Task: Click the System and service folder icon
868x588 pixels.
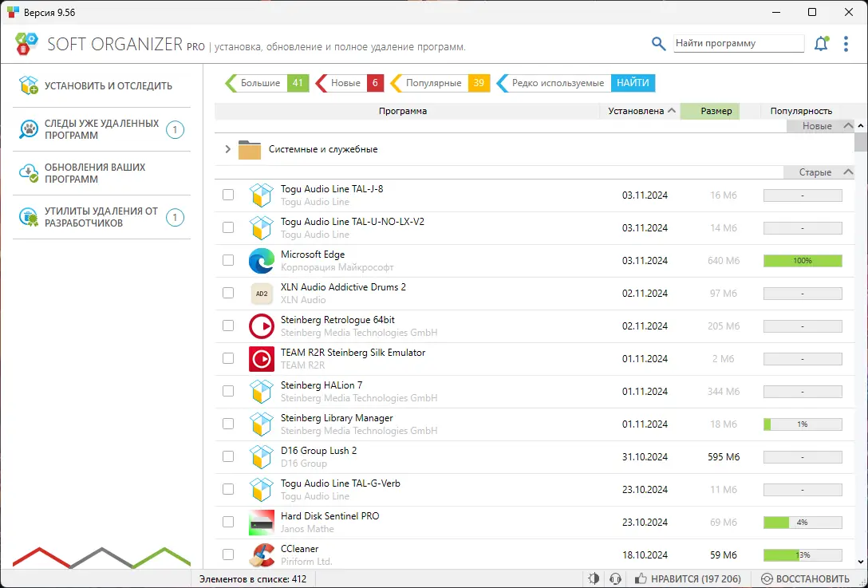Action: tap(250, 149)
